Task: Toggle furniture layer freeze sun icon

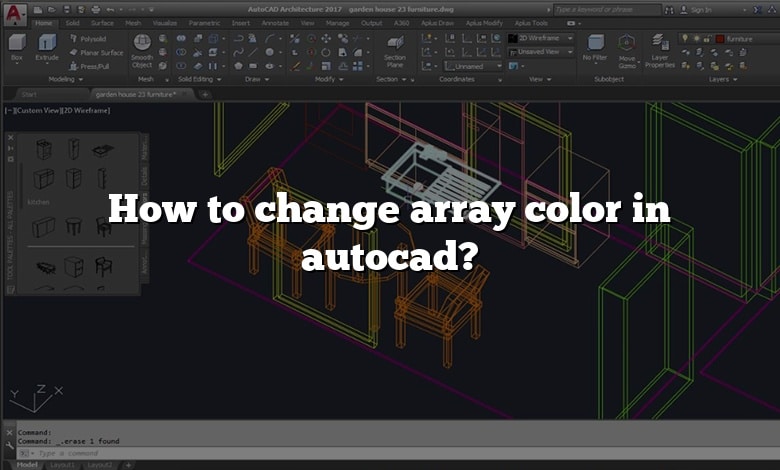Action: point(695,38)
